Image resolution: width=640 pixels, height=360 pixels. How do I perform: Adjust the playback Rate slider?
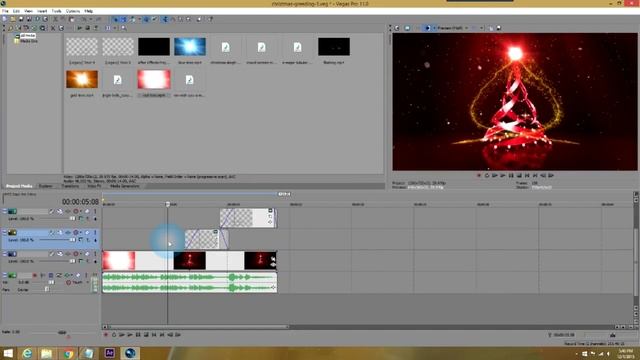coord(62,333)
